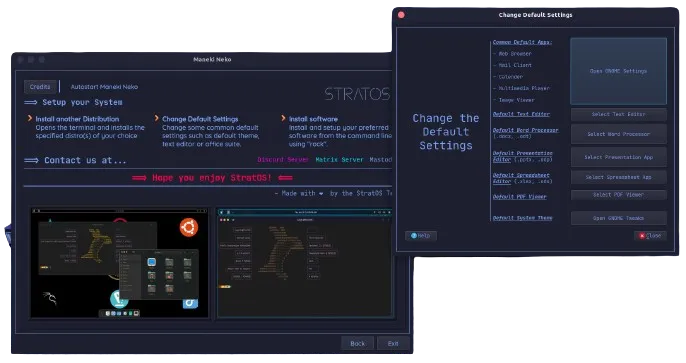Click the Change Default Settings title bar text
Viewport: 686px width, 363px height.
pos(536,15)
